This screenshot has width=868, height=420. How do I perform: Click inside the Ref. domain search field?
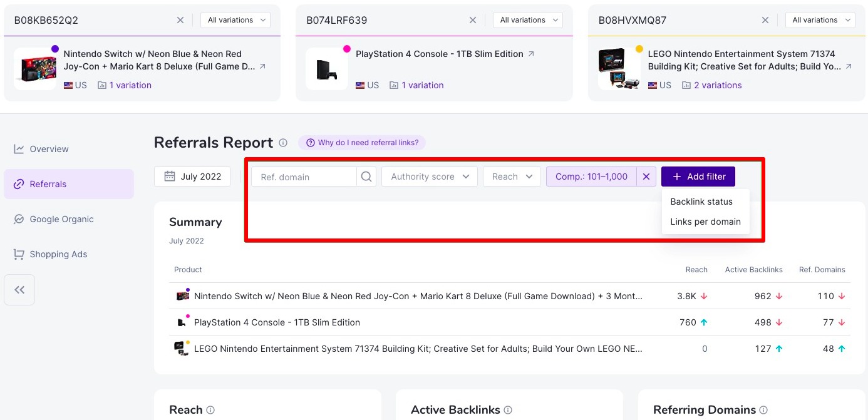(304, 177)
